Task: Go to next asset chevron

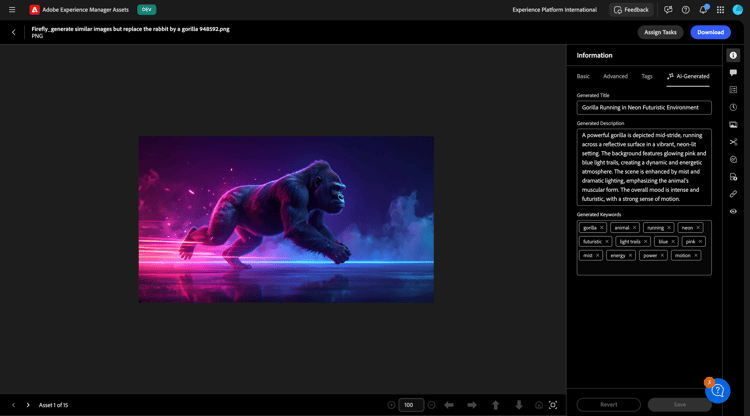Action: [28, 405]
